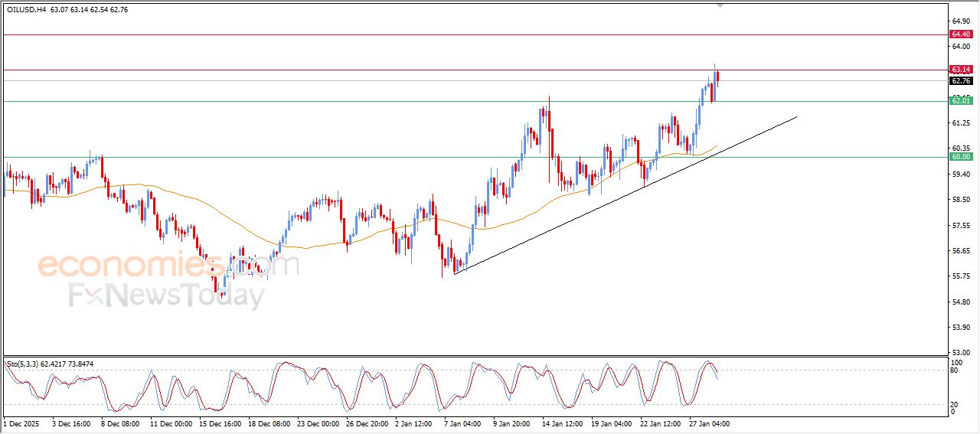Click the FxNewsToday watermark text

tap(167, 295)
